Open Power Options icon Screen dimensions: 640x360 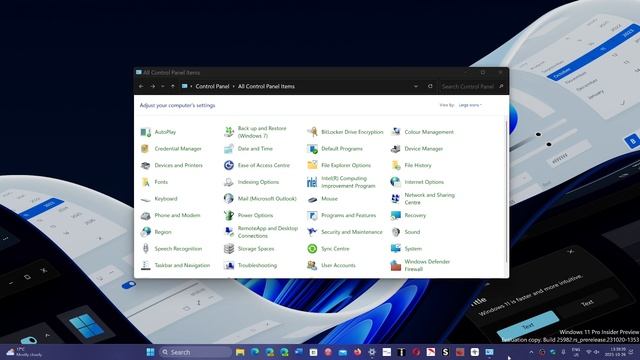229,216
